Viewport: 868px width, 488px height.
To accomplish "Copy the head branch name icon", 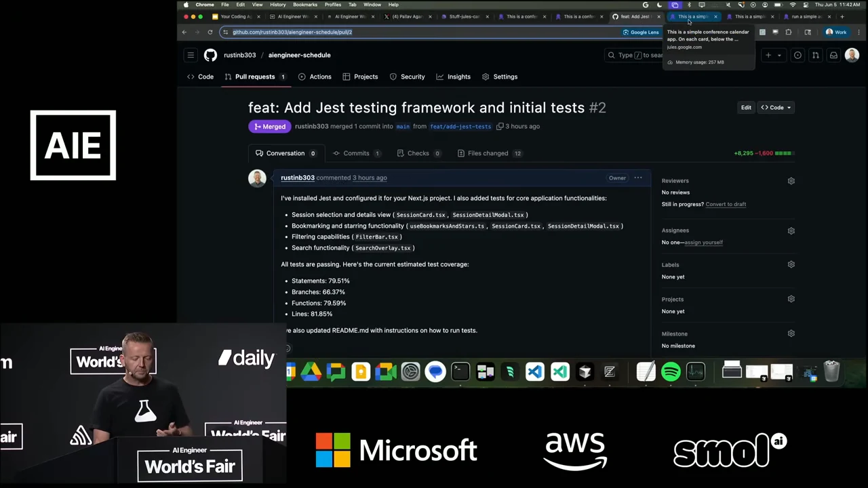I will coord(500,127).
